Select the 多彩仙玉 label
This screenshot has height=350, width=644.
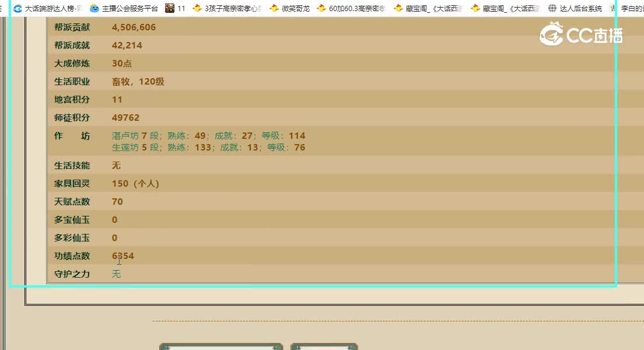point(72,237)
